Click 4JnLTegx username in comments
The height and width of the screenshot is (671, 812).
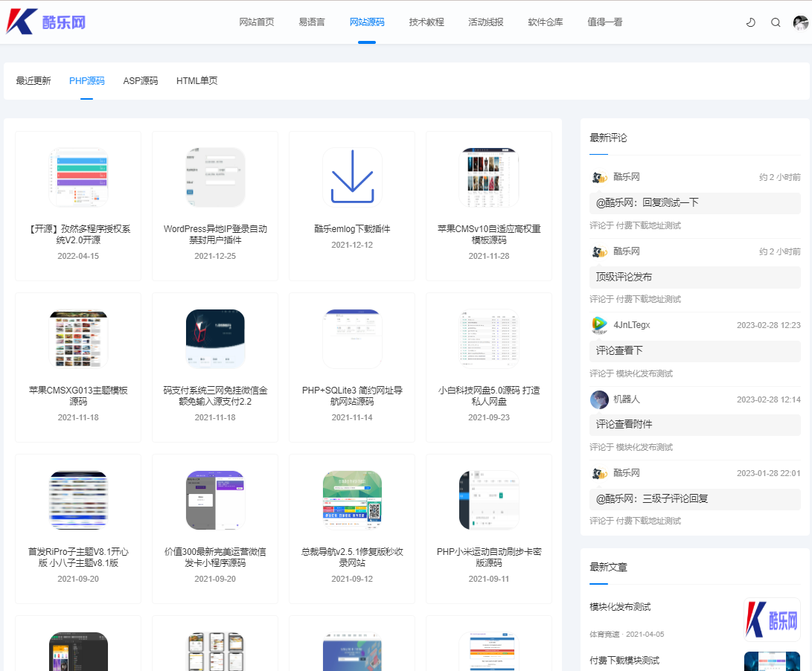coord(631,325)
